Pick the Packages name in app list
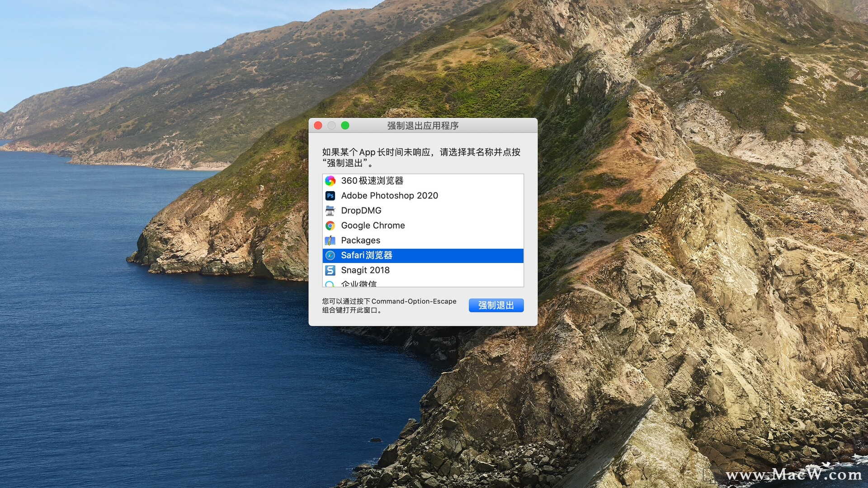 [x=360, y=240]
